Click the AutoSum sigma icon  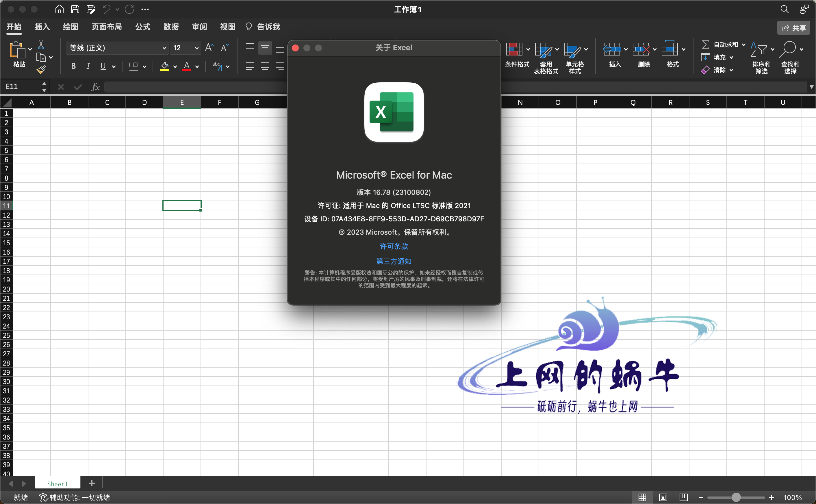point(705,45)
